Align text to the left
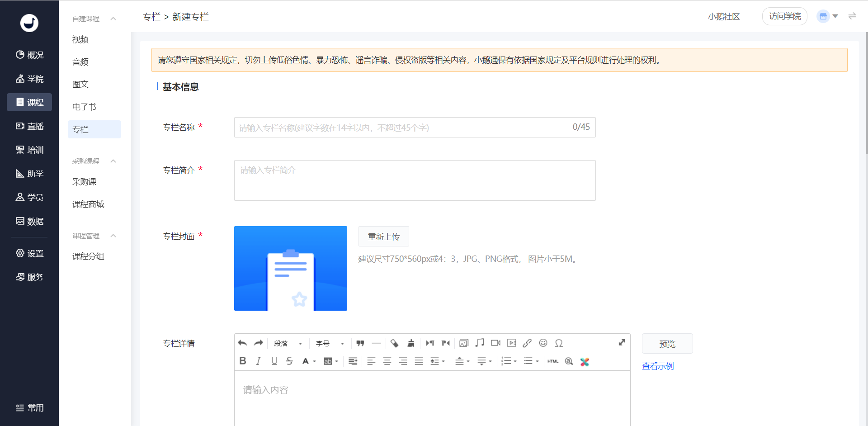Image resolution: width=868 pixels, height=426 pixels. (371, 361)
